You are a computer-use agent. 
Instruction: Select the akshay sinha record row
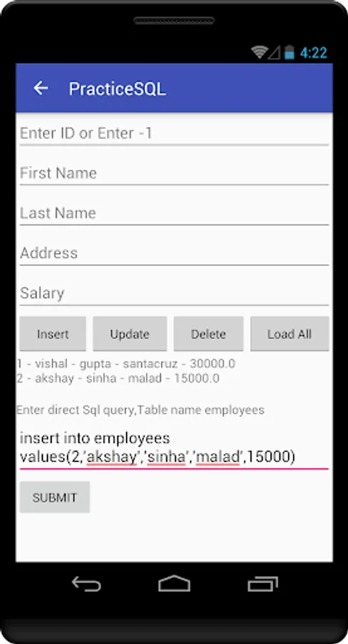118,378
